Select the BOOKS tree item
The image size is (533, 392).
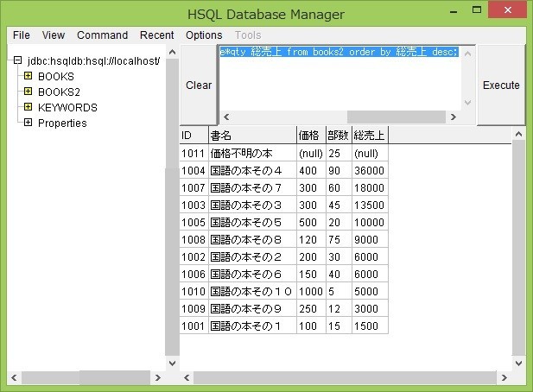tap(56, 77)
